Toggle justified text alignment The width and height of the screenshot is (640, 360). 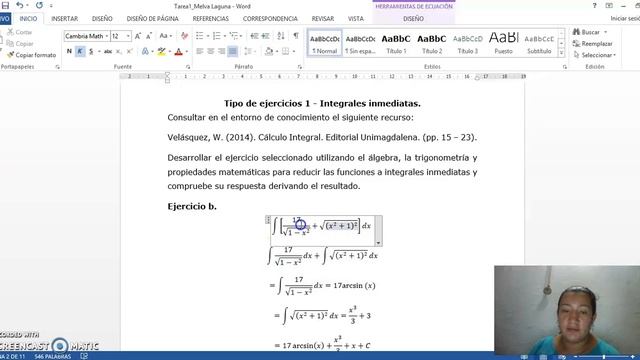232,51
